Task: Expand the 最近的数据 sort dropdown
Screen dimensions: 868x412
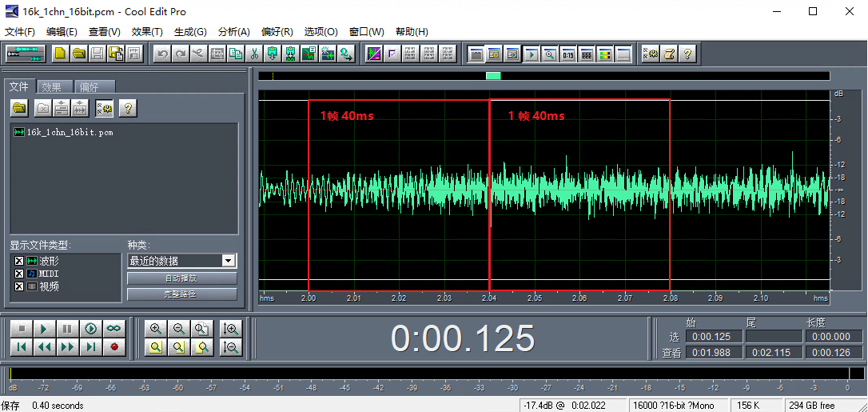Action: pos(229,261)
